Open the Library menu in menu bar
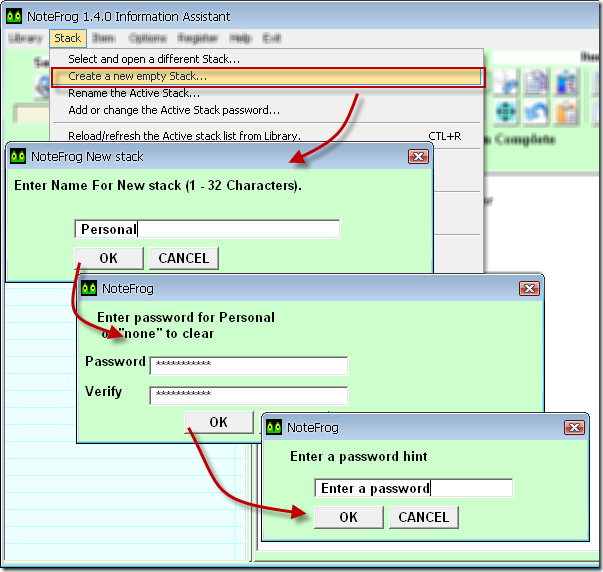Screen dimensions: 603x572 click(x=25, y=38)
